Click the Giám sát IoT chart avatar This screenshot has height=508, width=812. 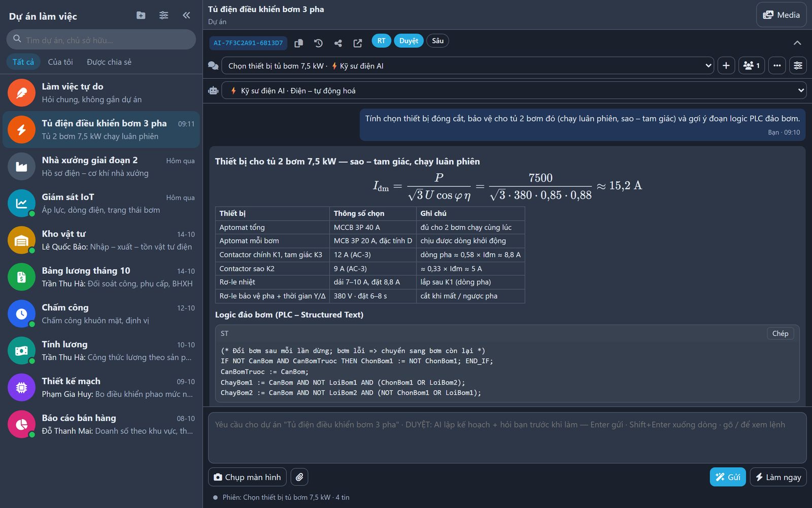click(x=21, y=203)
